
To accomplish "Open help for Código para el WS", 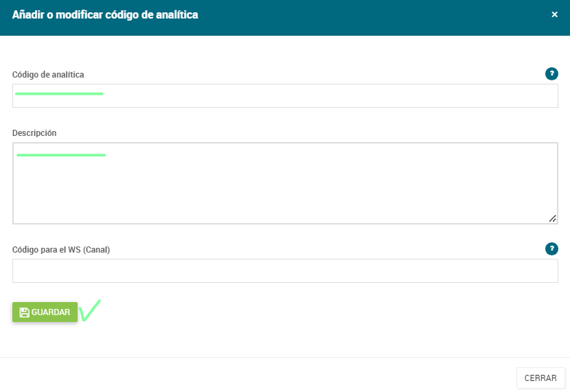I will [551, 249].
